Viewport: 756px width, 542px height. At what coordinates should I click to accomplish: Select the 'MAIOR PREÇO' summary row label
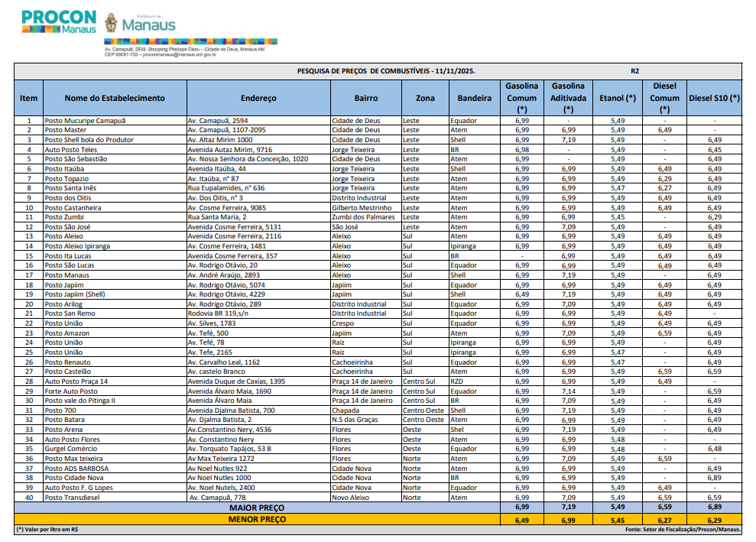(x=257, y=508)
